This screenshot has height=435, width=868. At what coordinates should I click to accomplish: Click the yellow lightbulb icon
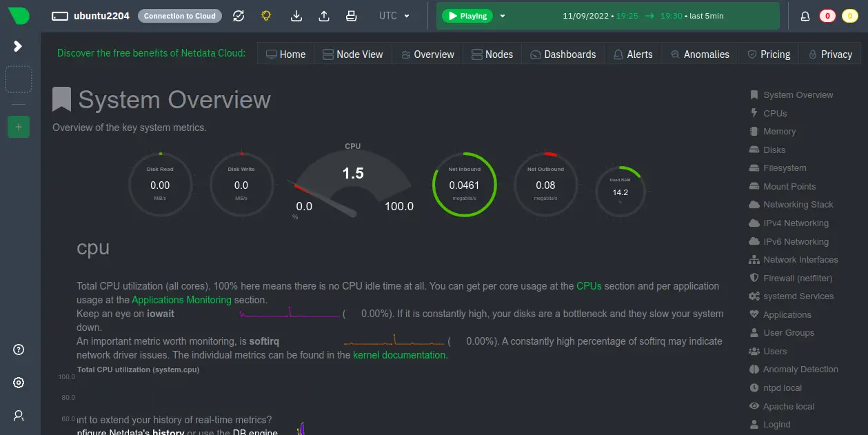pyautogui.click(x=266, y=16)
